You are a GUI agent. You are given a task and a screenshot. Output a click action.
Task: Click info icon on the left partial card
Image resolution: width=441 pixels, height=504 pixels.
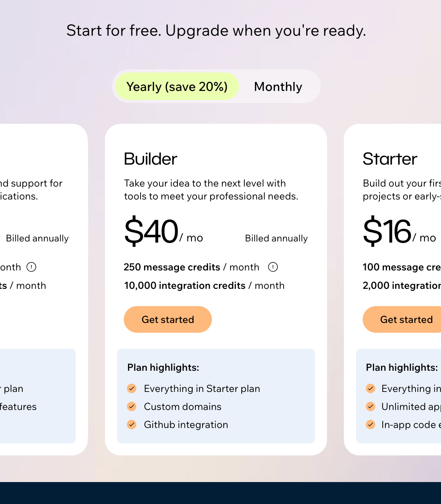pos(31,267)
